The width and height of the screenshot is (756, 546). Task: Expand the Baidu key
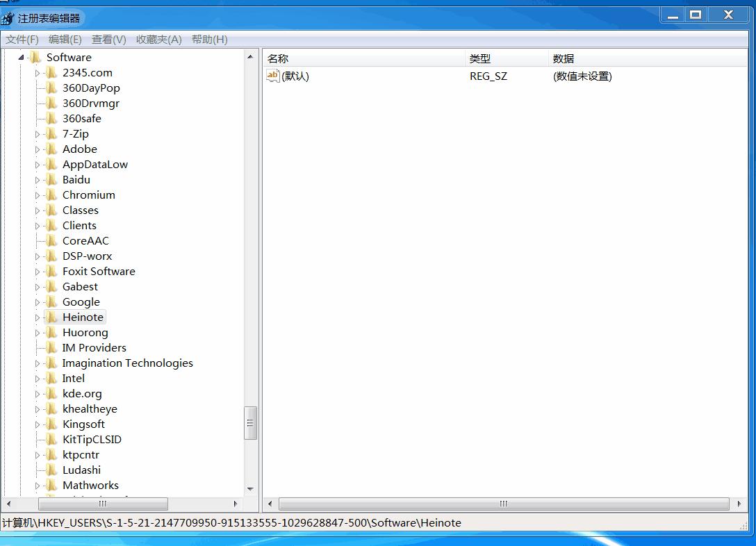pos(37,180)
